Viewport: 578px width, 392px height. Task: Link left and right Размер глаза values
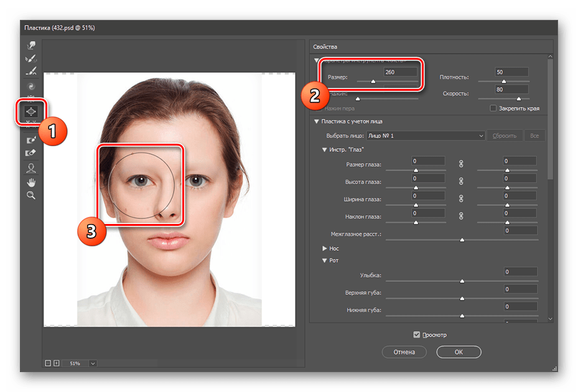[461, 164]
